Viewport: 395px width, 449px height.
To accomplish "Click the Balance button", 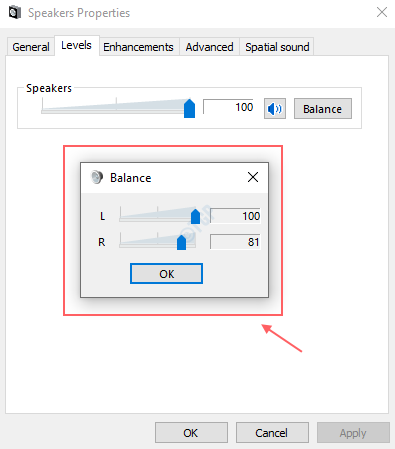I will coord(322,109).
